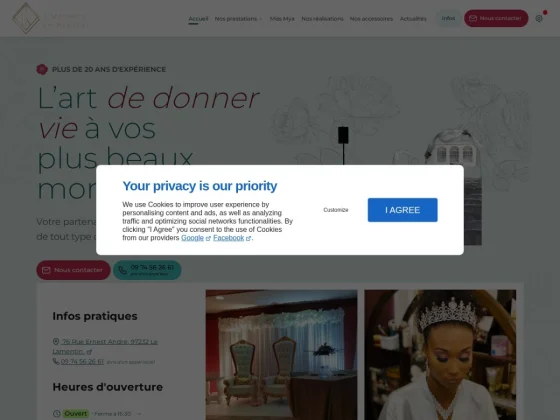Open the cookie settings gear icon
Screen dimensions: 560x420
[x=539, y=19]
